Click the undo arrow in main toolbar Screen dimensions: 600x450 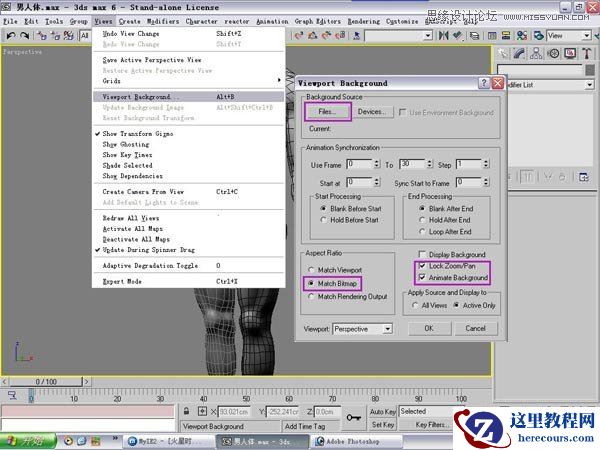tap(10, 35)
